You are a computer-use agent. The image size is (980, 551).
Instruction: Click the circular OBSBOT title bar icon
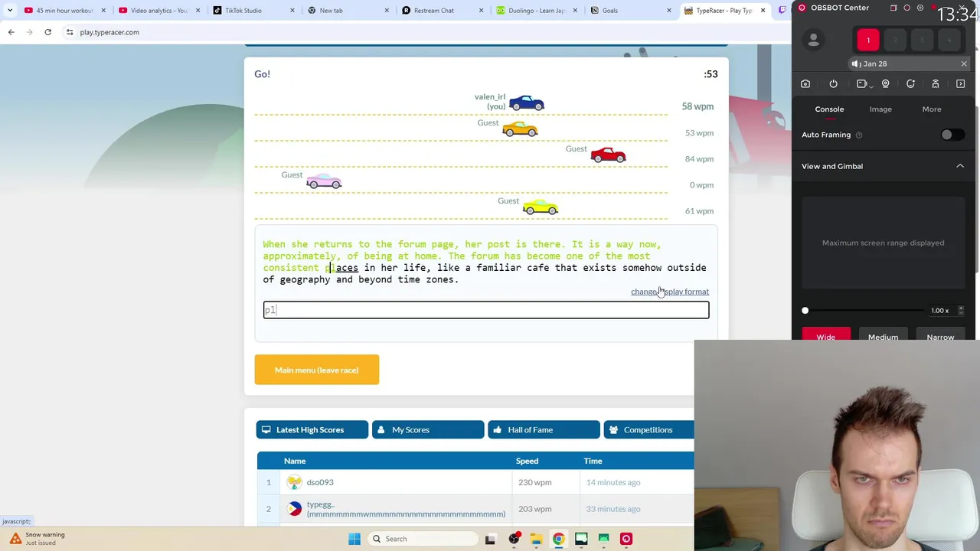[906, 8]
